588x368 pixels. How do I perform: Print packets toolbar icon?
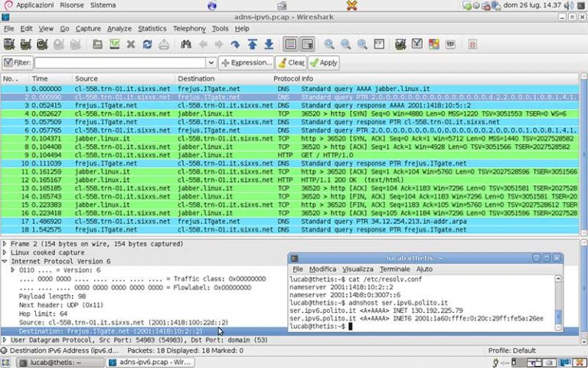point(164,44)
